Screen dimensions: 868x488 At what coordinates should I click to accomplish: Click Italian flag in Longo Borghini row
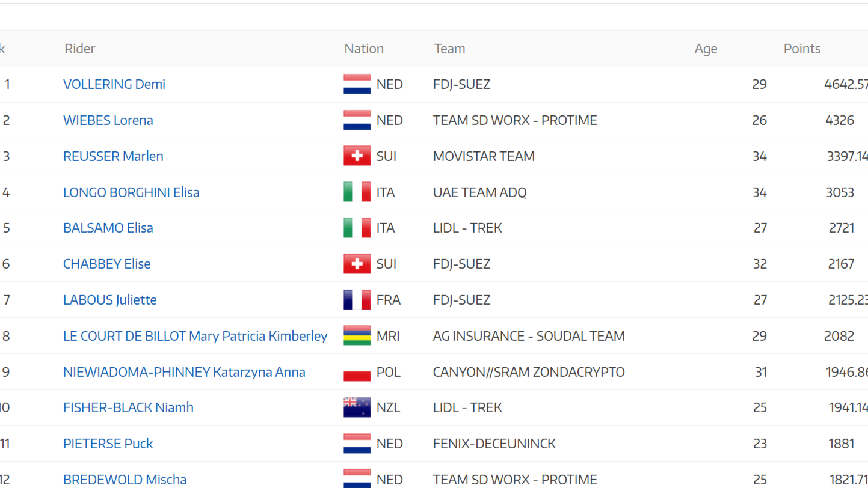click(x=357, y=192)
